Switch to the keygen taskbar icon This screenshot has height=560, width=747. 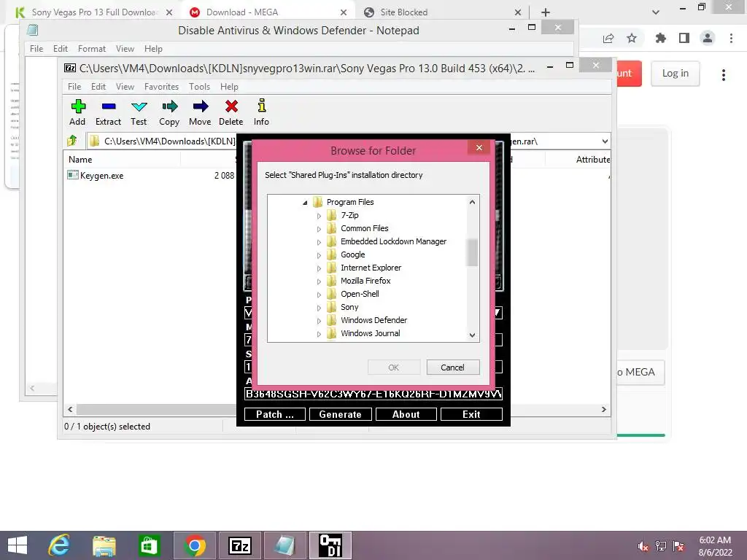[x=330, y=545]
